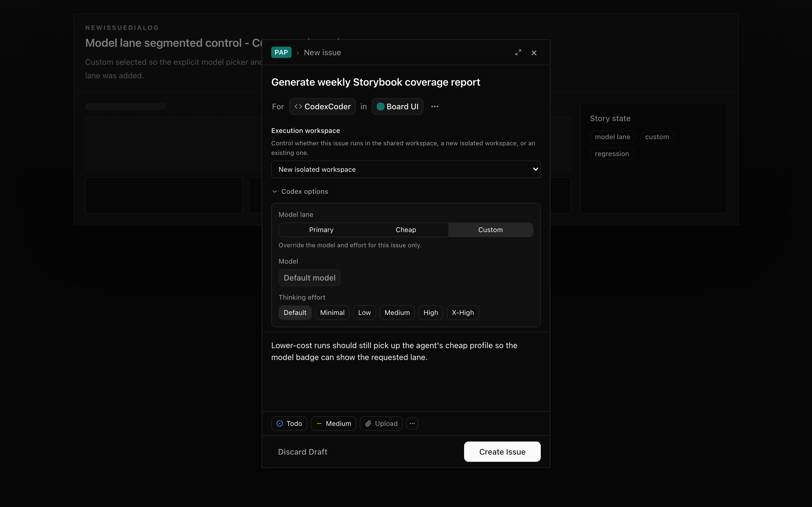Open the CodexCoder assignee selector
This screenshot has width=812, height=507.
(322, 107)
